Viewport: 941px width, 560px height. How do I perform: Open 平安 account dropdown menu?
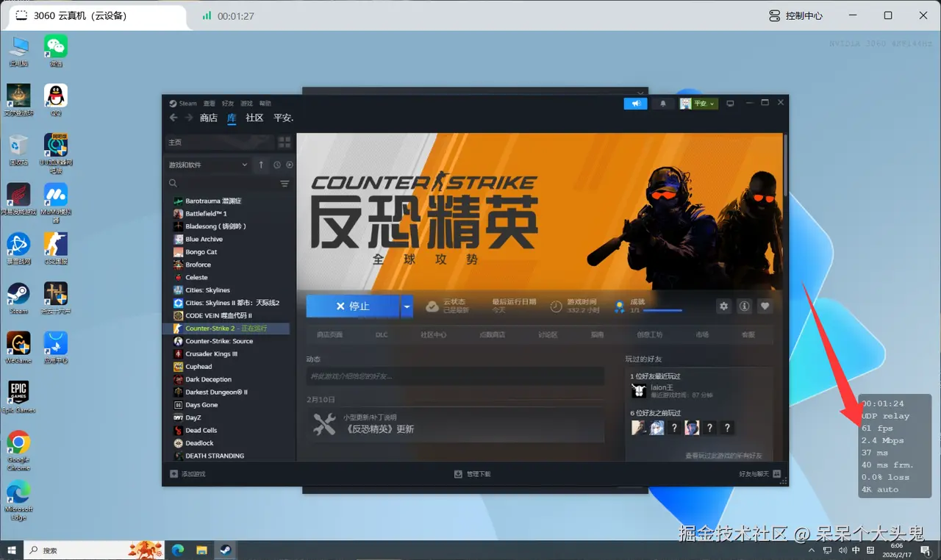698,104
